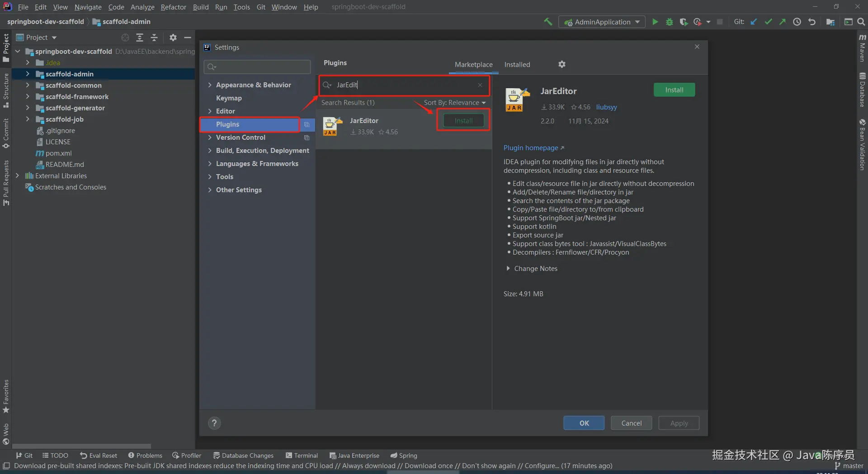Rollback changes with undo arrow icon

812,22
